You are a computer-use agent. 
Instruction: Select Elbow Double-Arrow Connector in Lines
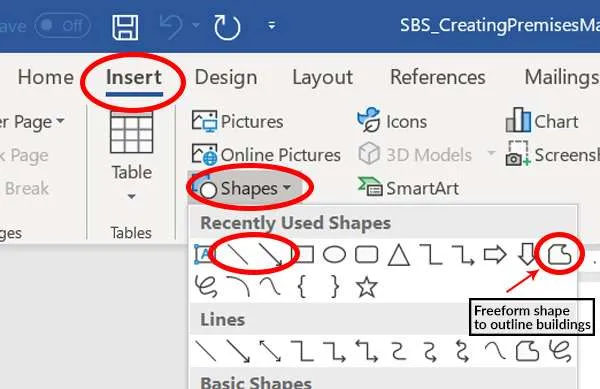367,351
